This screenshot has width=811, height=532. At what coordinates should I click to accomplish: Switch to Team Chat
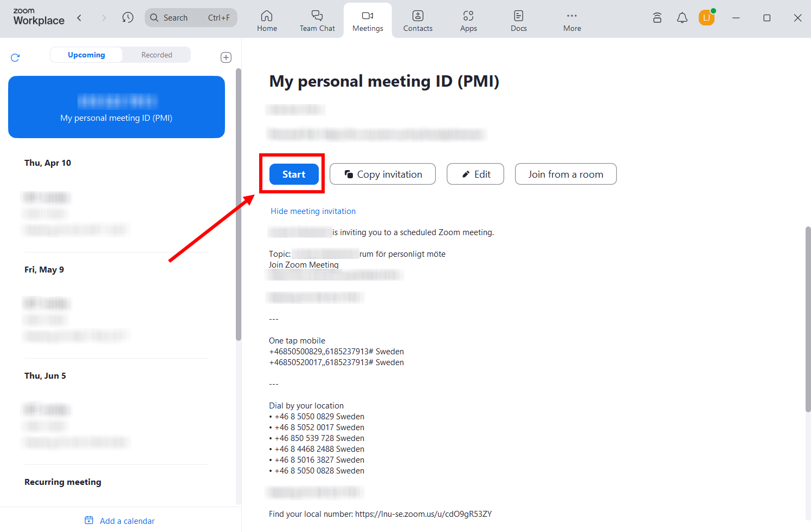click(317, 21)
